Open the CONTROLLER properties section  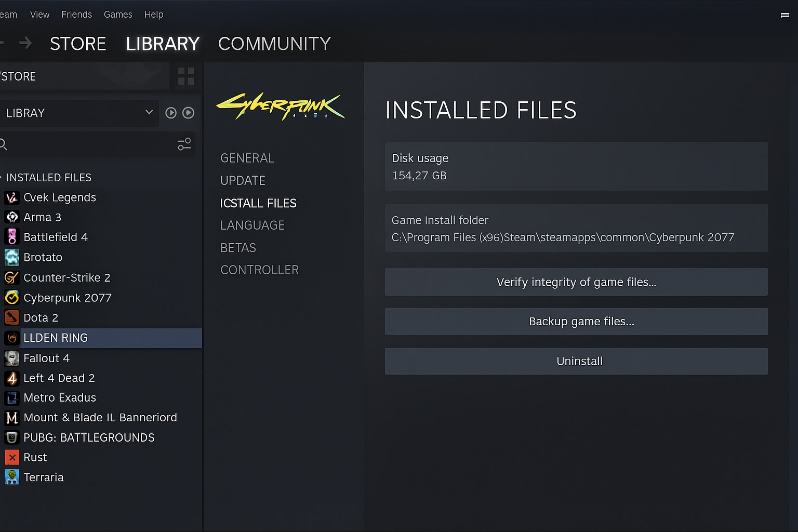(x=260, y=270)
